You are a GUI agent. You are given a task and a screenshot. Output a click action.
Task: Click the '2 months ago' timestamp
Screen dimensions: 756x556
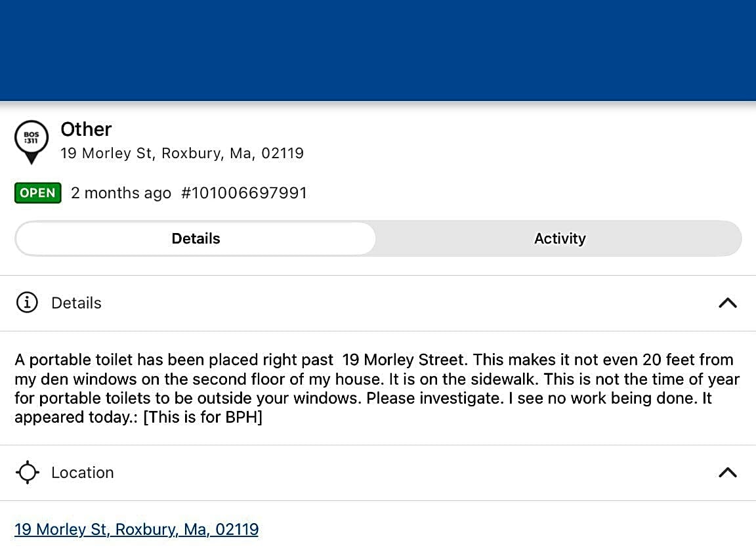tap(121, 193)
